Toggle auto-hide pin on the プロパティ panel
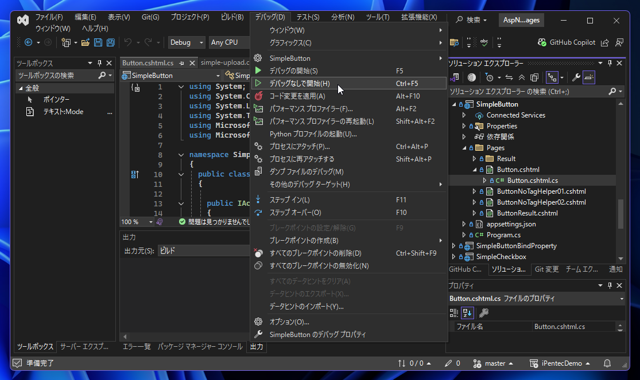This screenshot has width=640, height=380. [610, 285]
